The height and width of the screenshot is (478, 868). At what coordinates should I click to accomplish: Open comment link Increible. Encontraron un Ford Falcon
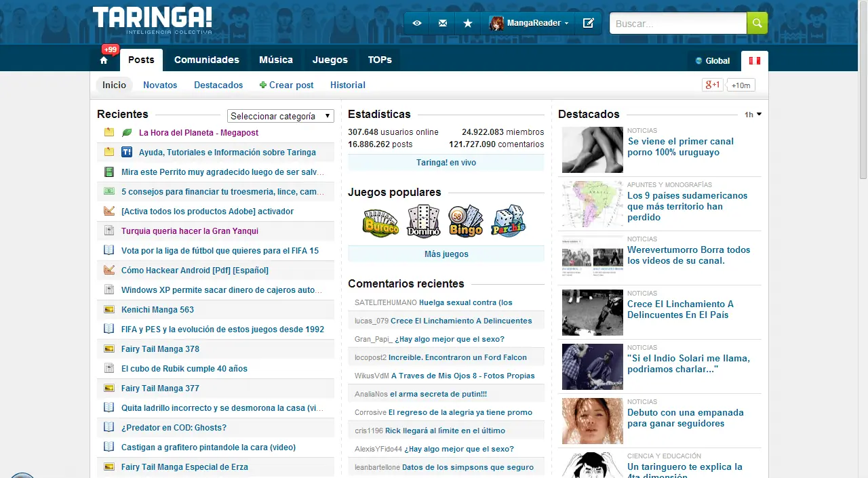point(458,357)
